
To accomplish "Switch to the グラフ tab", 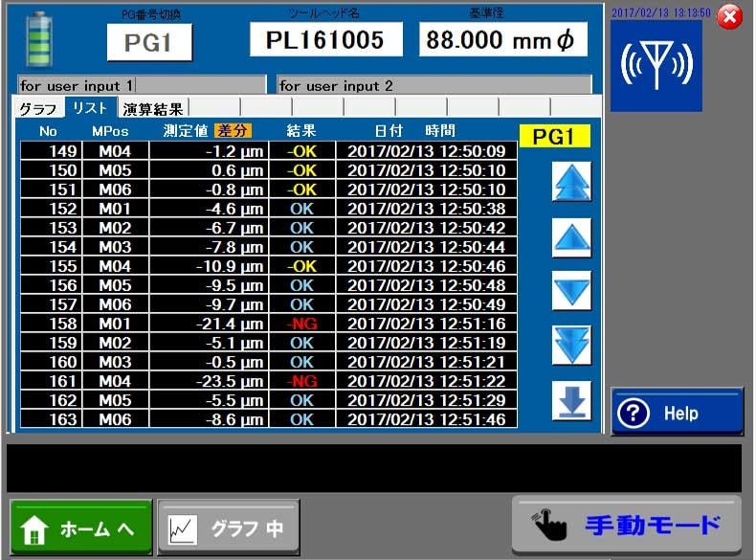I will (39, 108).
